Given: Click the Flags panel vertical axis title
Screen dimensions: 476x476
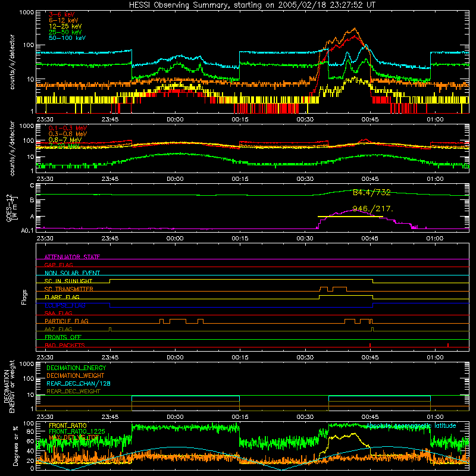Looking at the screenshot, I should tap(24, 297).
